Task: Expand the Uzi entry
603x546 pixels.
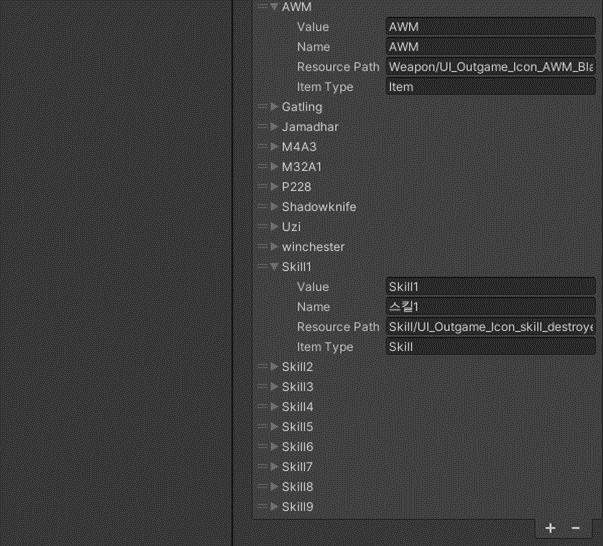Action: click(274, 226)
